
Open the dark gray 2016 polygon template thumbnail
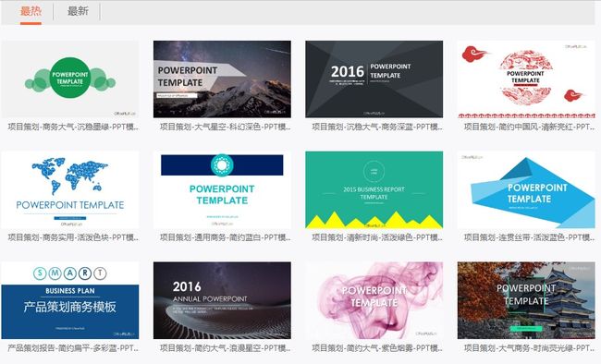374,79
